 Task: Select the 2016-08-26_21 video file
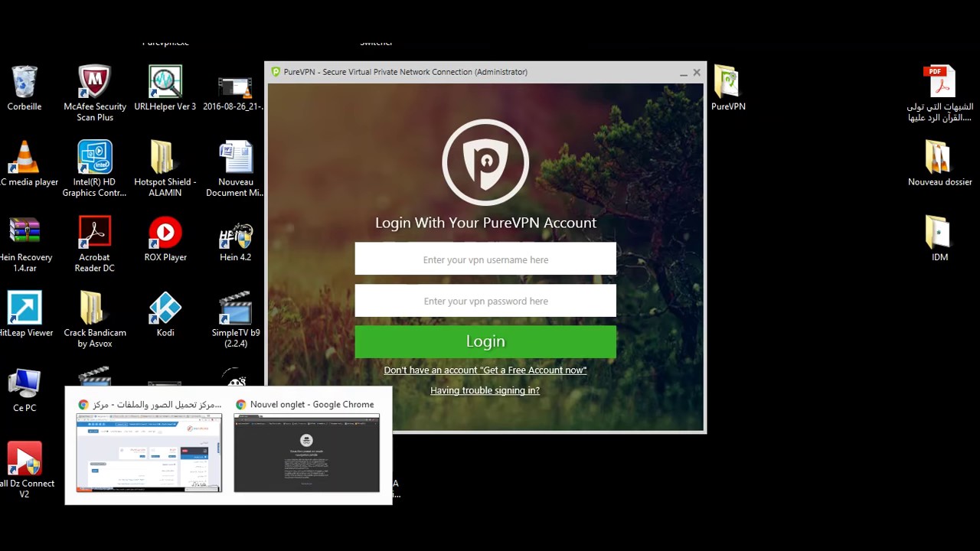tap(235, 89)
